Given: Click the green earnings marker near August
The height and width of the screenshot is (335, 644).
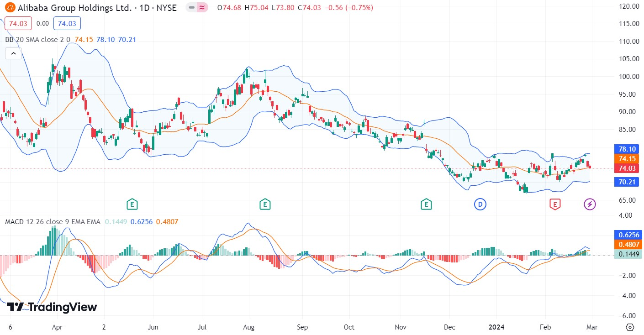Looking at the screenshot, I should (x=264, y=204).
